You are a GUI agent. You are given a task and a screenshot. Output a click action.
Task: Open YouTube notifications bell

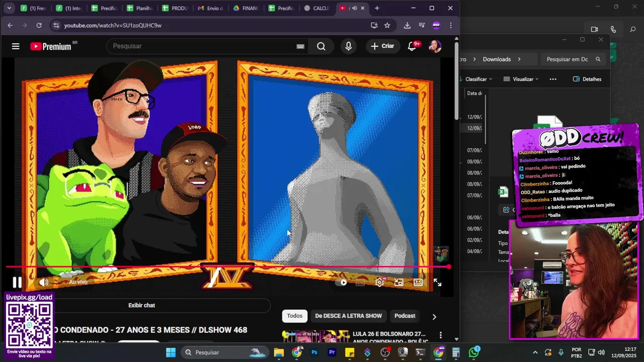point(412,46)
